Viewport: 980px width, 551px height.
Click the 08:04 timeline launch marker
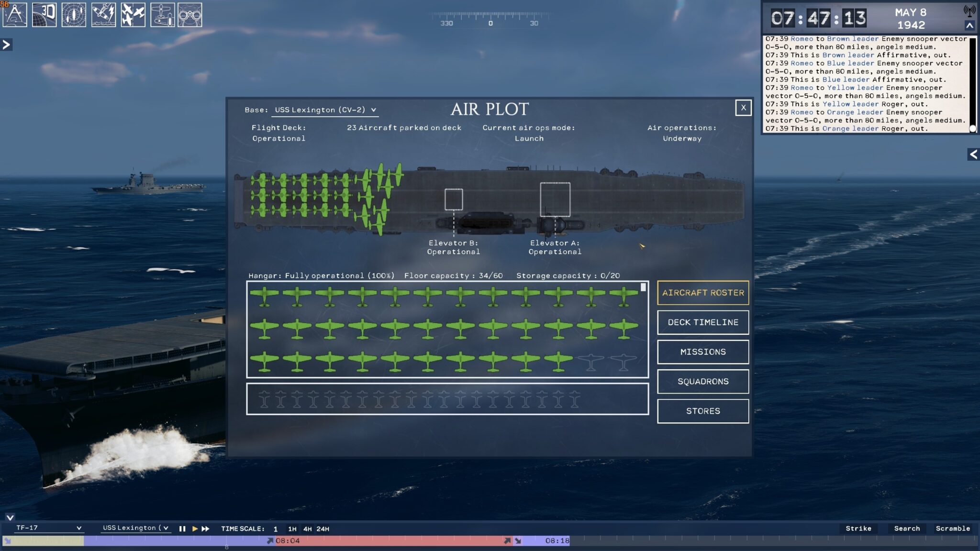[x=271, y=541]
